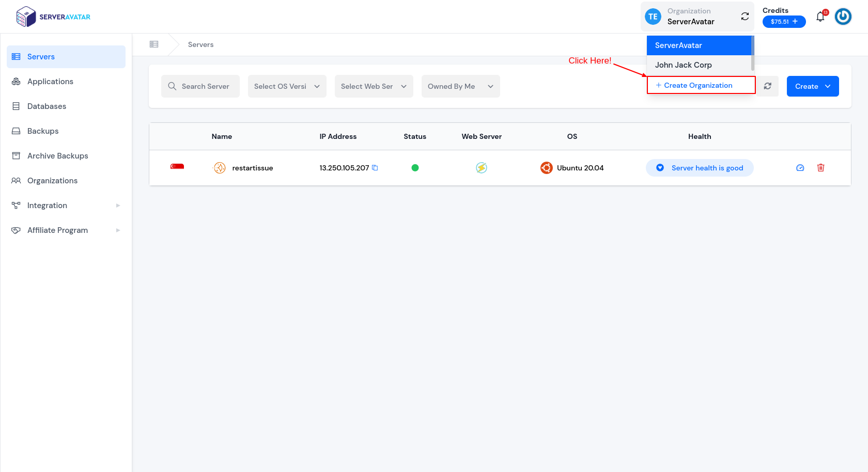
Task: Open the Organization ServerAvatar selector
Action: (x=698, y=17)
